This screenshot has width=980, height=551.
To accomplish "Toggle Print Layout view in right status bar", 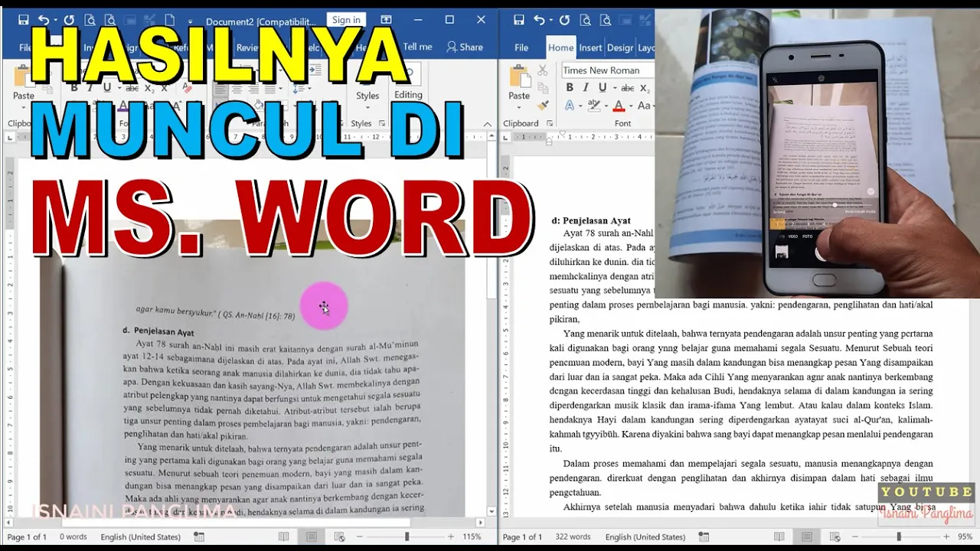I will pyautogui.click(x=807, y=537).
